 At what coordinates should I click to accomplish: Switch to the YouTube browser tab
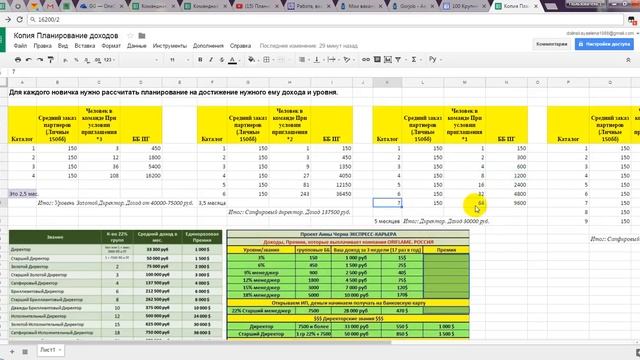[x=258, y=6]
